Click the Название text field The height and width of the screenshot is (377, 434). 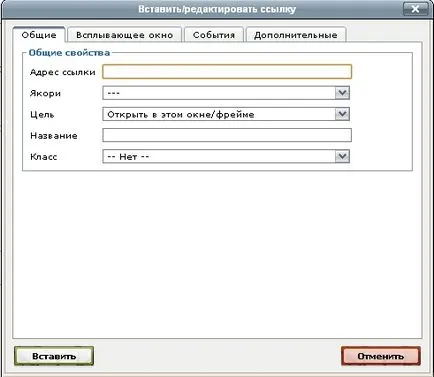(x=227, y=135)
